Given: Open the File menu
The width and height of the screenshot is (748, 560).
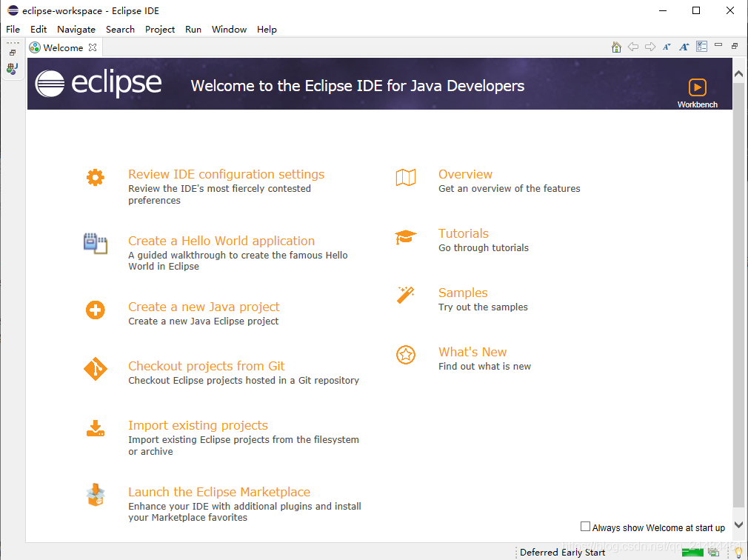Looking at the screenshot, I should click(x=13, y=29).
